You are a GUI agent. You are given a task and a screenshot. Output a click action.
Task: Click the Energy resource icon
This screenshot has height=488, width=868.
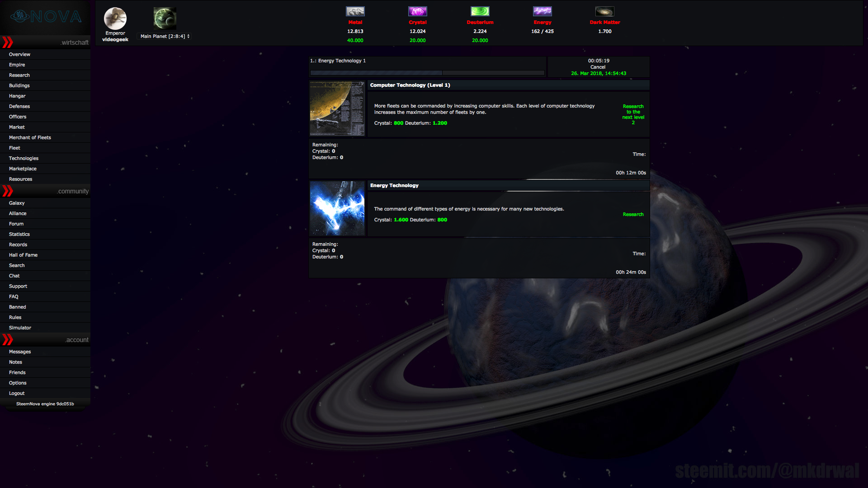click(x=542, y=11)
